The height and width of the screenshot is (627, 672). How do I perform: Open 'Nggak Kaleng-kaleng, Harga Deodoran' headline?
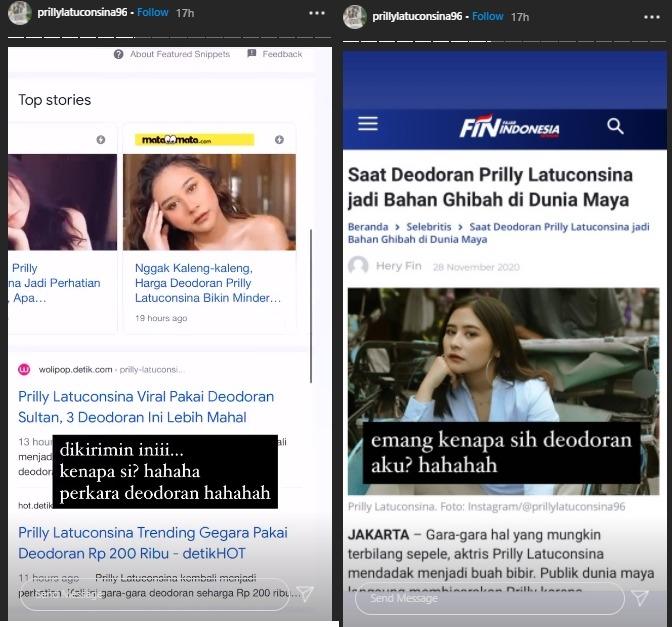click(x=208, y=283)
